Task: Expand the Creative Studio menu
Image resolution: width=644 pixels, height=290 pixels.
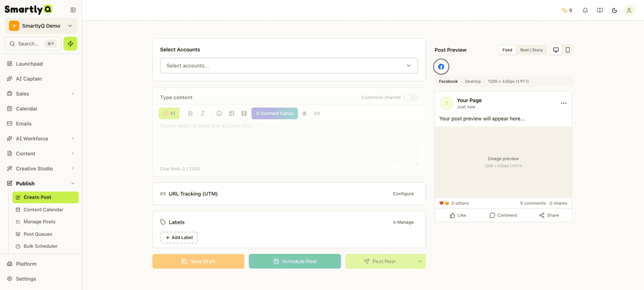Action: coord(41,169)
